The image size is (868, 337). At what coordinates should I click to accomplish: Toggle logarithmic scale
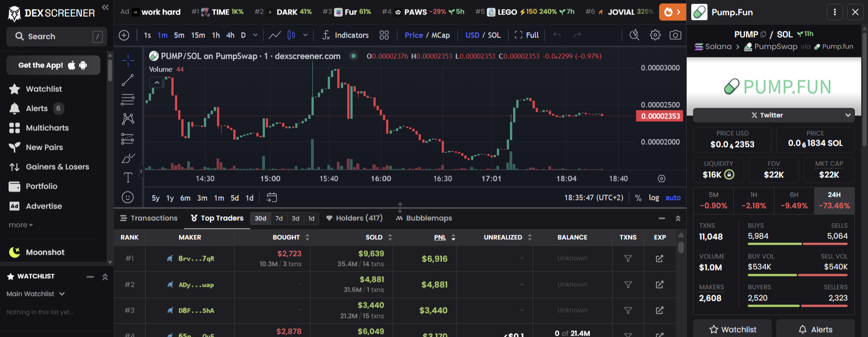654,198
